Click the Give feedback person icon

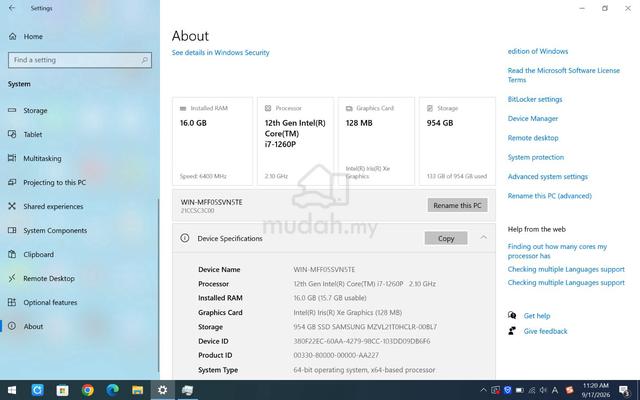point(512,331)
